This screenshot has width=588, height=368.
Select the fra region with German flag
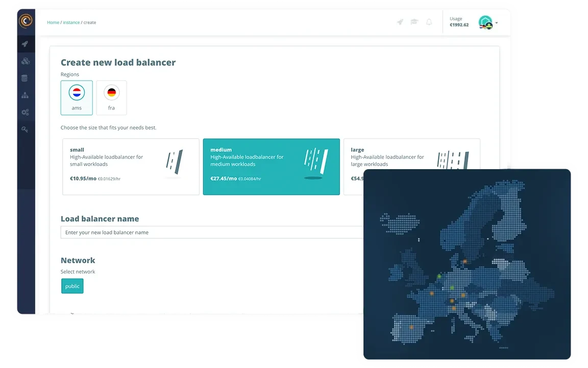coord(111,98)
